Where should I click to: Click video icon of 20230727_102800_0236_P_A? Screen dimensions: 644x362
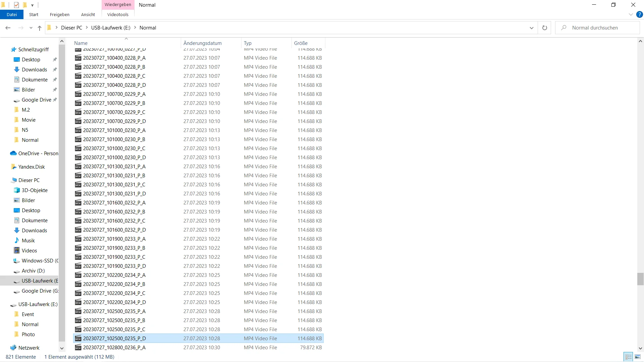coord(78,347)
